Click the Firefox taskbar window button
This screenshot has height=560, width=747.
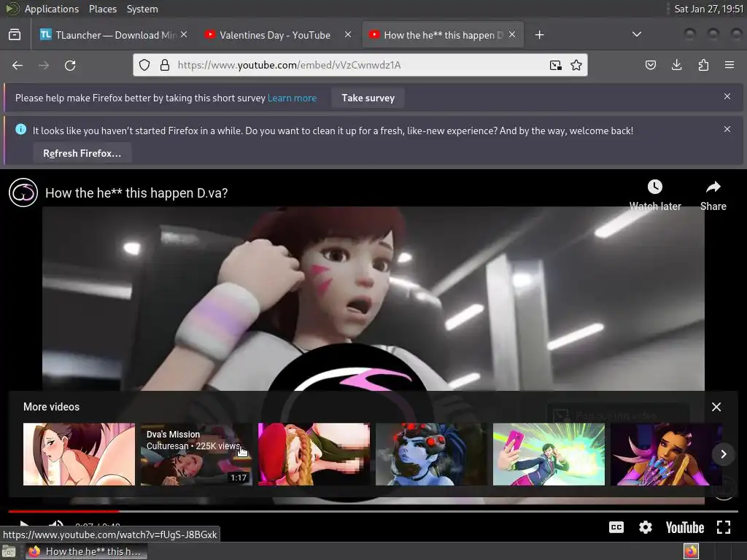click(x=86, y=551)
